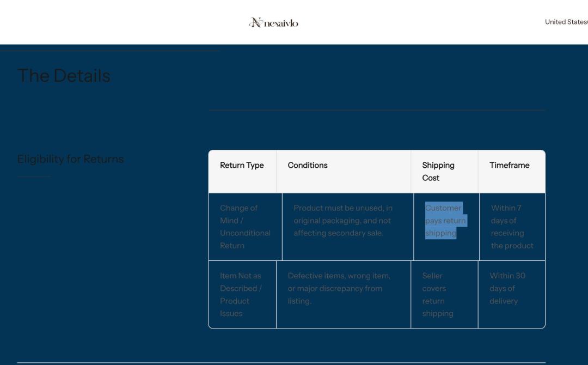This screenshot has height=365, width=588.
Task: Select 'Seller covers return shipping' cell
Action: click(444, 295)
